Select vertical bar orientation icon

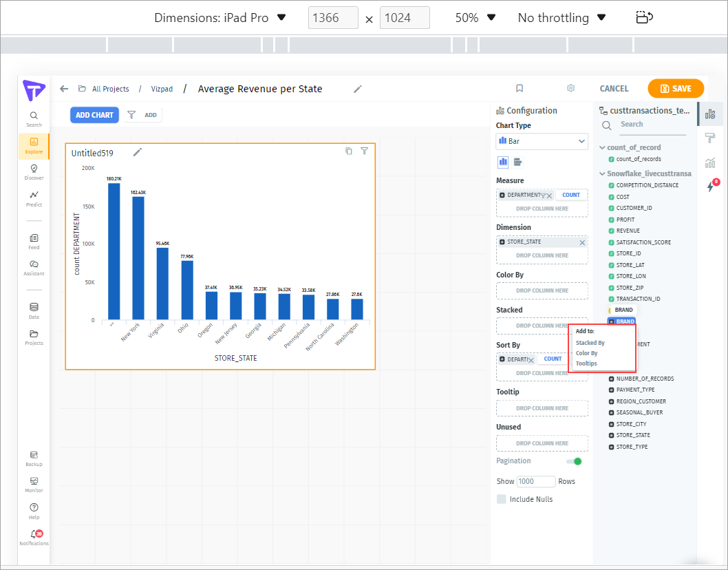pyautogui.click(x=503, y=162)
